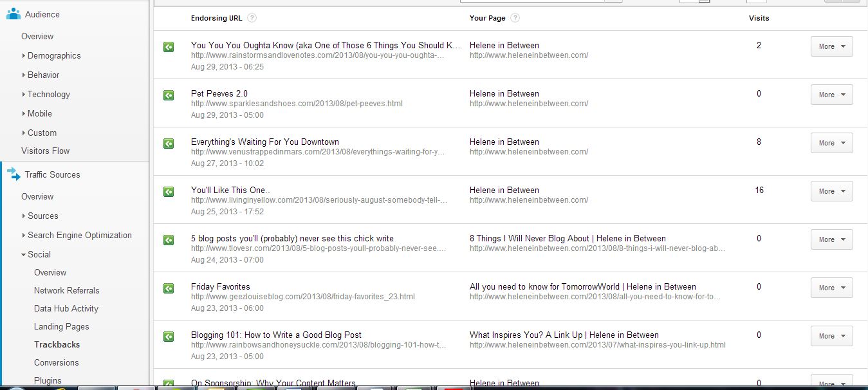Select Trackbacks in Social menu
Screen dimensions: 868x390
(x=57, y=345)
